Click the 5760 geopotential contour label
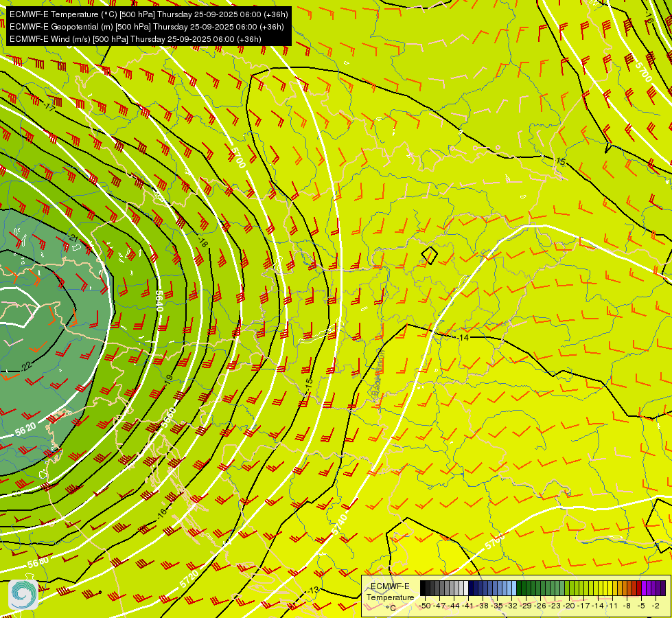Screen dimensions: 672x618 pyautogui.click(x=495, y=542)
